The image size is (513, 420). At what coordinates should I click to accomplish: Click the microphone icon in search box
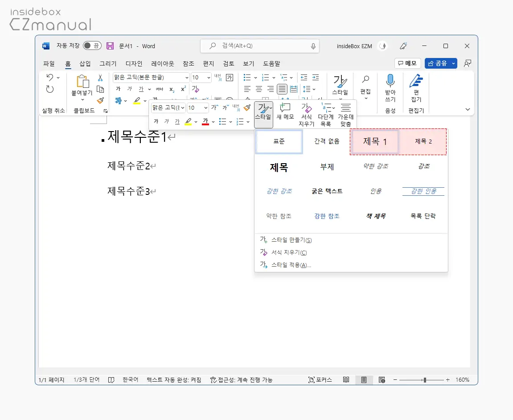click(x=313, y=46)
